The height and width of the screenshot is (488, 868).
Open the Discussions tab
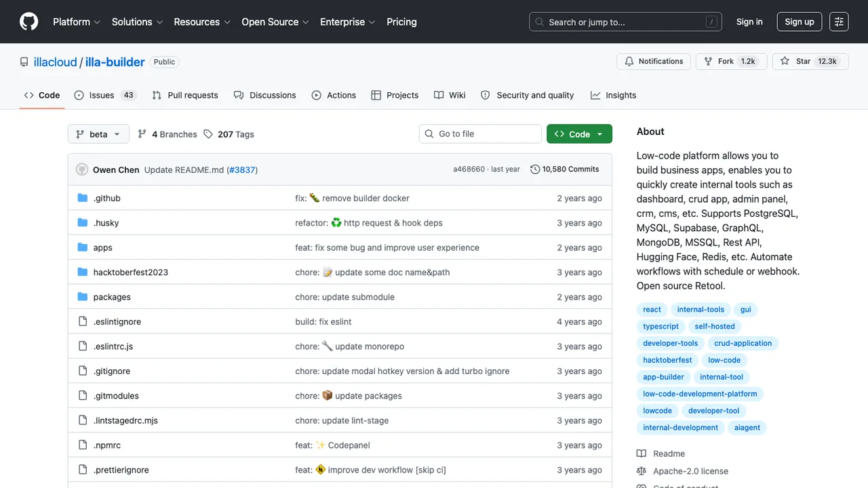[265, 95]
